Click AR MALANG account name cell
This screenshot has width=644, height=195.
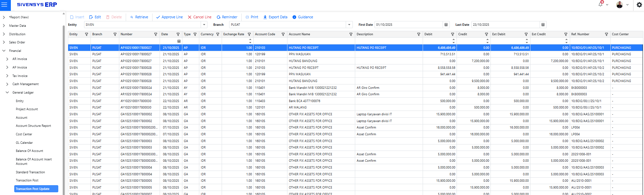tap(321, 108)
